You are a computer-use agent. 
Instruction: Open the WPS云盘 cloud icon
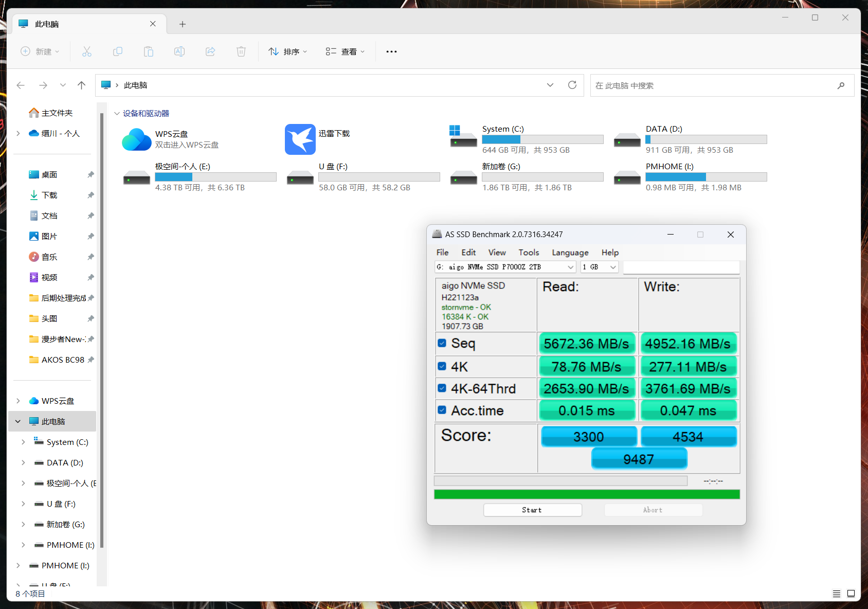click(x=137, y=139)
